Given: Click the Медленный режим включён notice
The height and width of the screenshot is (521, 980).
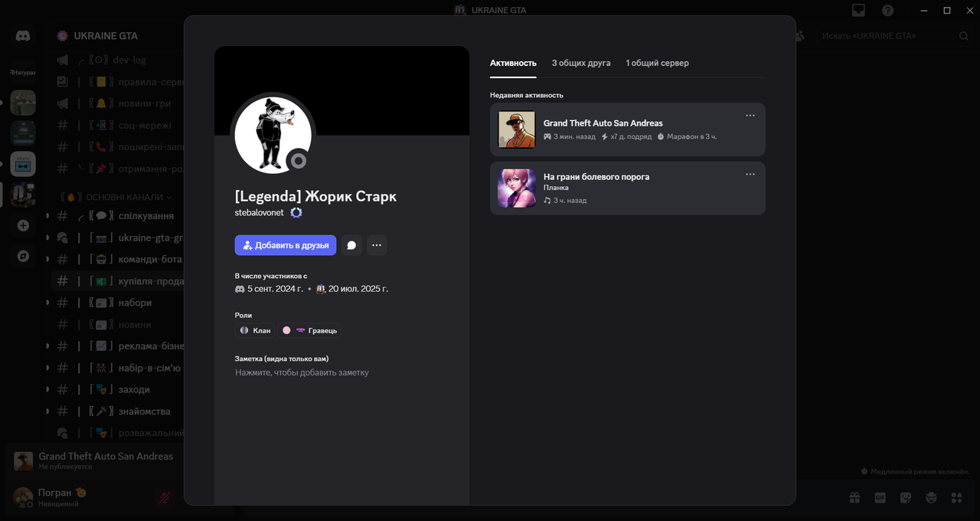Looking at the screenshot, I should click(x=916, y=471).
